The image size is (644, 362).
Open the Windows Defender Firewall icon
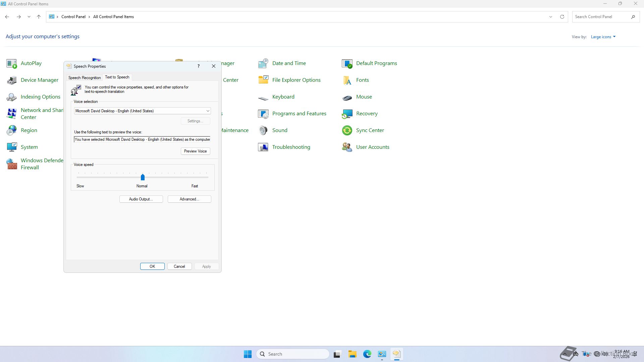coord(12,164)
